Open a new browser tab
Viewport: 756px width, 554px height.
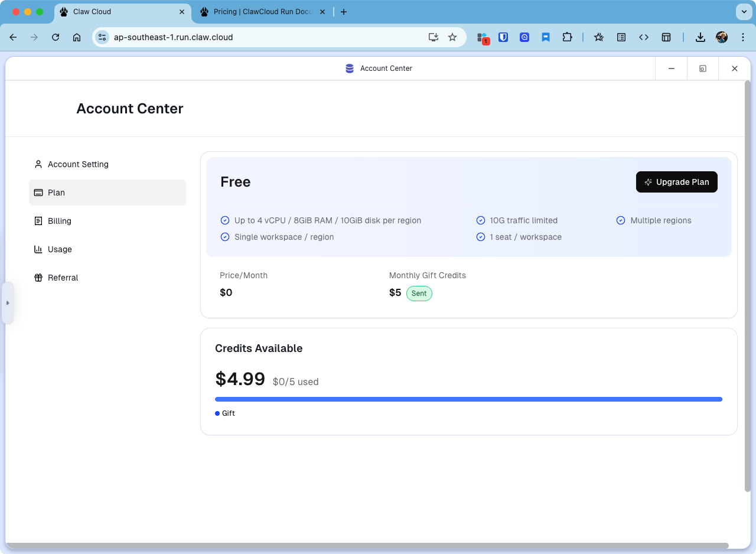click(344, 12)
